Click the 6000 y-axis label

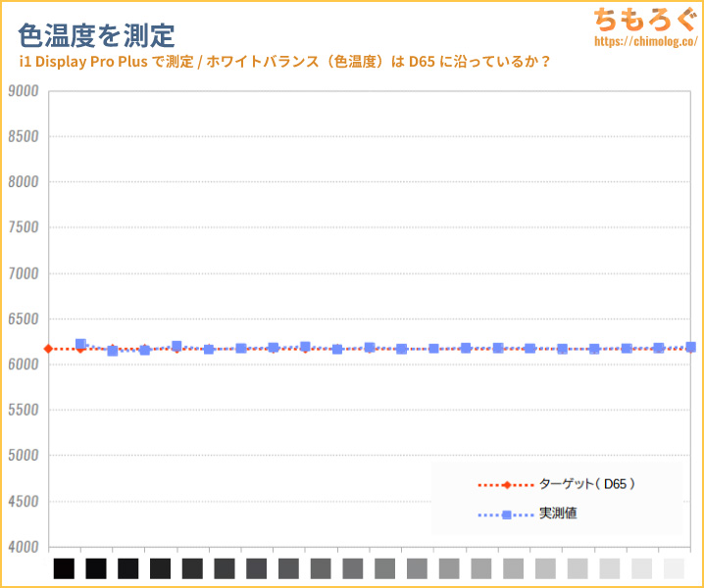[x=24, y=365]
